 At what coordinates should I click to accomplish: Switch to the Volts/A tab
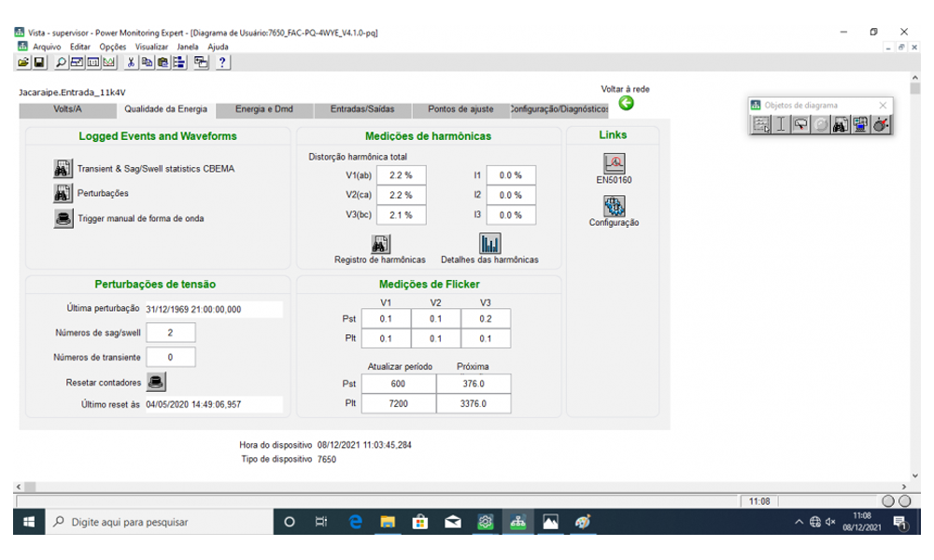click(67, 109)
